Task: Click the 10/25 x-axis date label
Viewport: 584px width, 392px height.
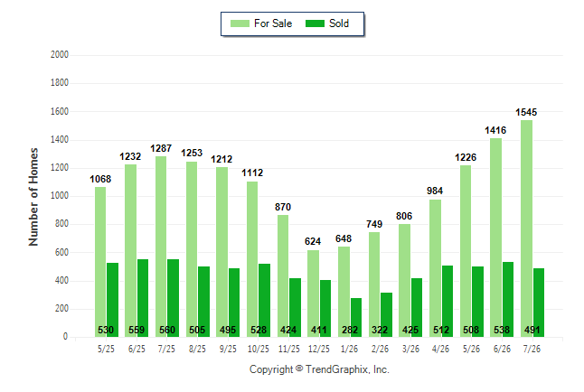Action: click(x=259, y=349)
